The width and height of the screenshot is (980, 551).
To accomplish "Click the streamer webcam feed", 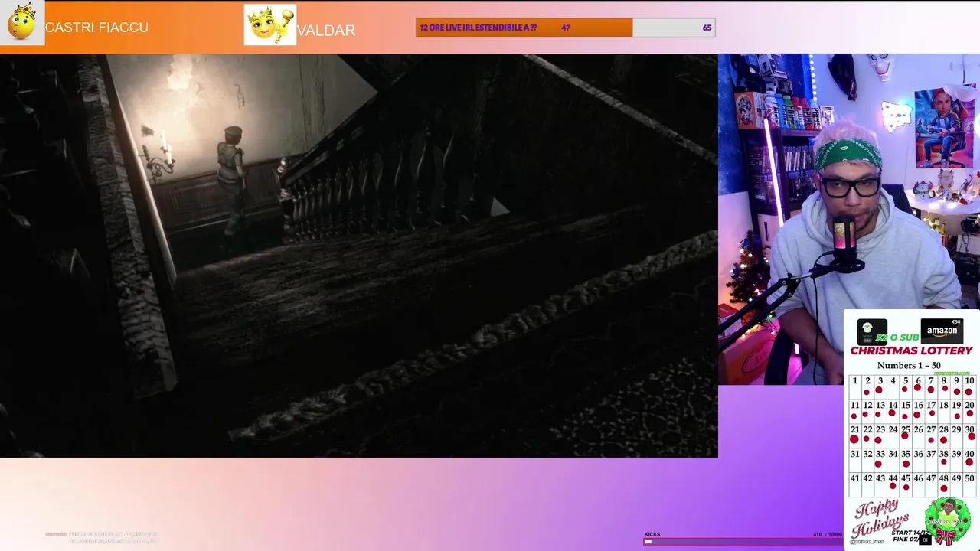I will click(849, 218).
